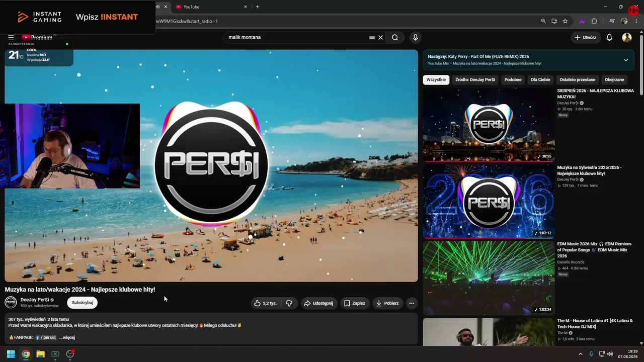Click the Danielle Records channel name
This screenshot has width=644, height=362.
point(571,262)
